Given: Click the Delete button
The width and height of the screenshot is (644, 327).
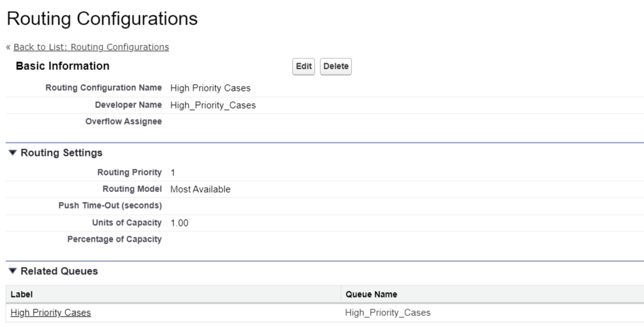Looking at the screenshot, I should pyautogui.click(x=336, y=66).
